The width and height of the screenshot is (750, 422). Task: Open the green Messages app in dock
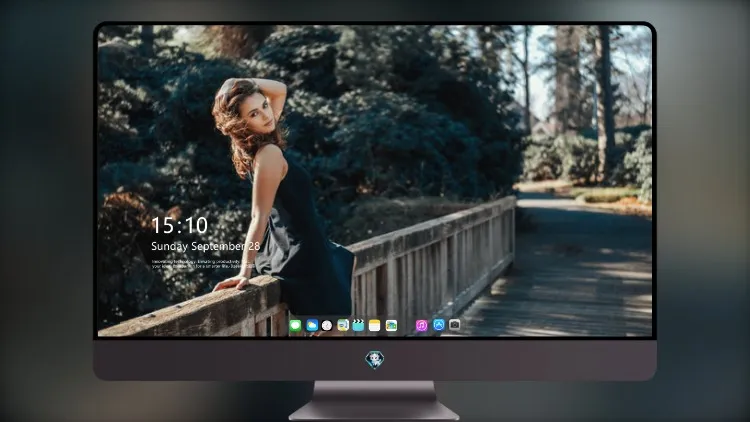(295, 326)
